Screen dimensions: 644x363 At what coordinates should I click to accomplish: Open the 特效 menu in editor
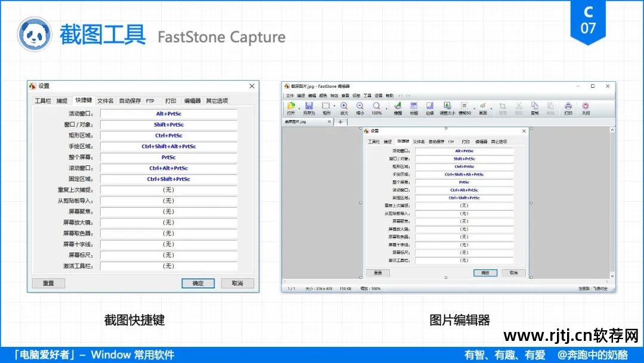click(335, 96)
